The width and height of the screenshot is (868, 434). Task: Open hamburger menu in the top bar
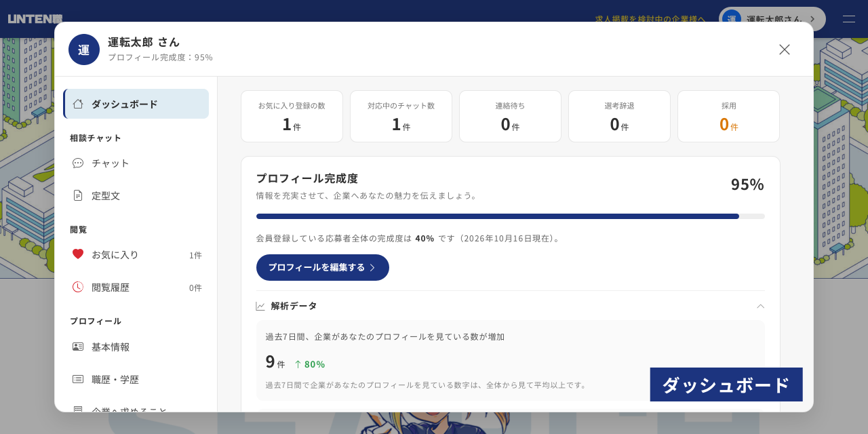[849, 19]
